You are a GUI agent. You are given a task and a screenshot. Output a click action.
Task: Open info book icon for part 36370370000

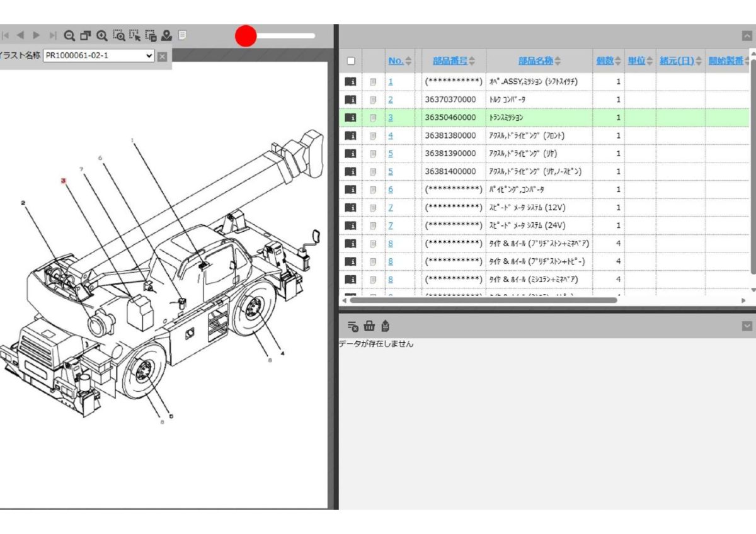coord(350,99)
